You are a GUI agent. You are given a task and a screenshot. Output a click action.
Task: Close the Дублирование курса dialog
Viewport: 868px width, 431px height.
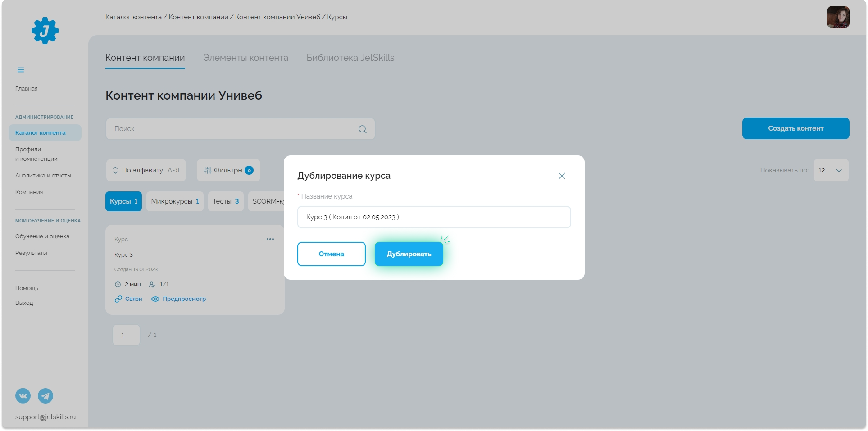[x=561, y=176]
